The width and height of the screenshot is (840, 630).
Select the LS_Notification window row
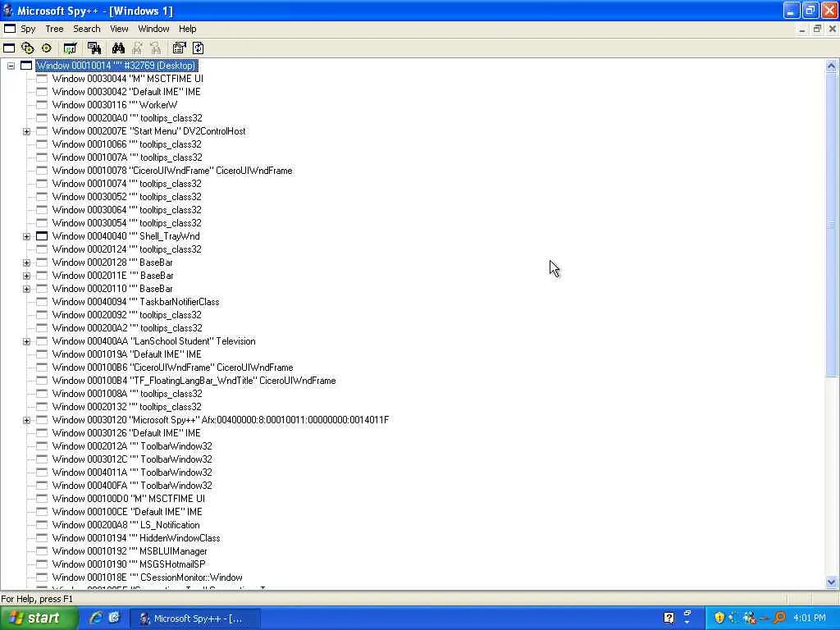pos(126,525)
